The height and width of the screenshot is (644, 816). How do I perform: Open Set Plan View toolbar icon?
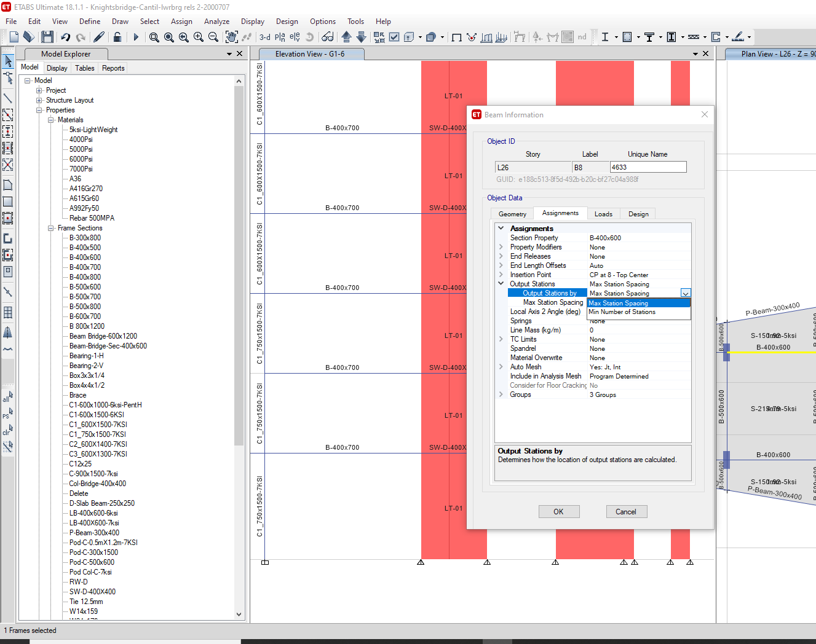point(280,37)
